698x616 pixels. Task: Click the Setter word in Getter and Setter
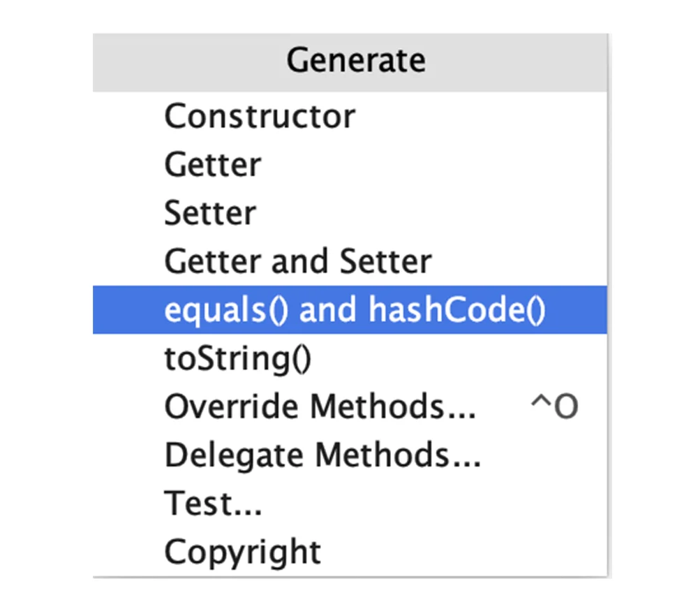(385, 261)
